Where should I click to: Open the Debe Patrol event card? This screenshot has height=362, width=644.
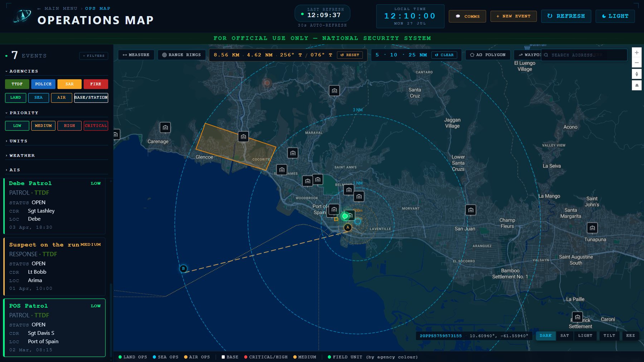54,206
